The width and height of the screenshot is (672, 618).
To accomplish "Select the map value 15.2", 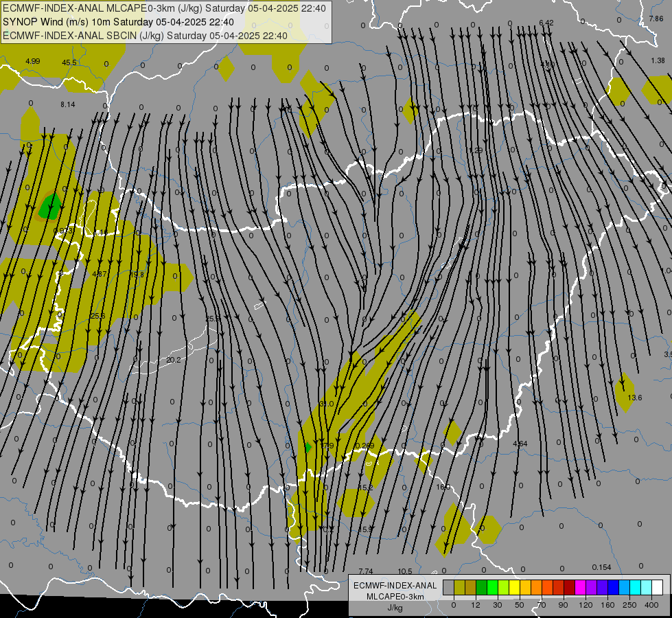I will (366, 488).
